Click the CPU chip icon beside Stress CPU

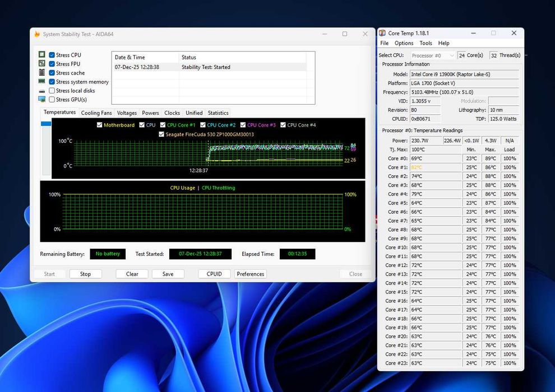(x=42, y=54)
